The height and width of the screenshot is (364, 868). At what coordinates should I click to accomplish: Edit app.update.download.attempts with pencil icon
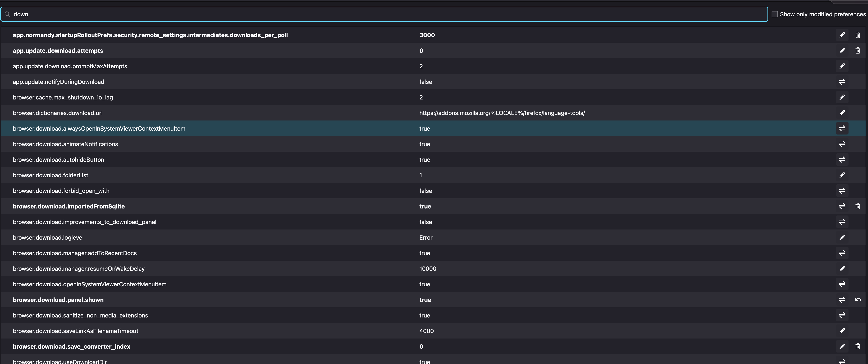842,50
